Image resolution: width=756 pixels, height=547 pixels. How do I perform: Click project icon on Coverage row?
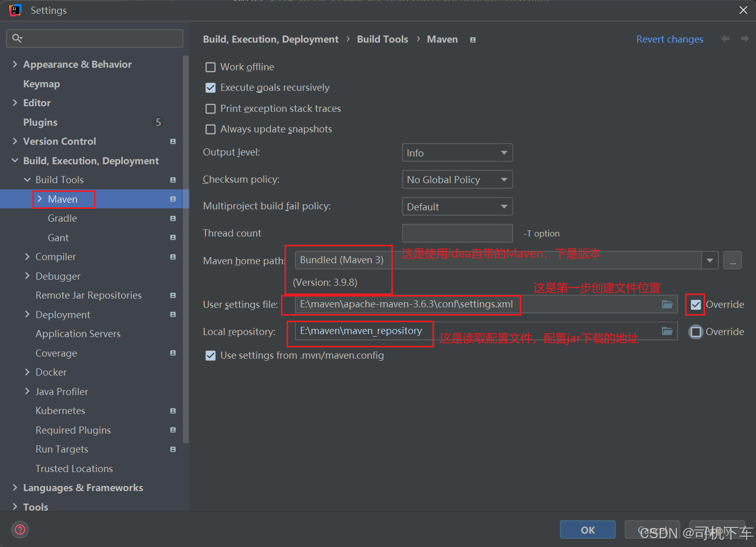(173, 353)
